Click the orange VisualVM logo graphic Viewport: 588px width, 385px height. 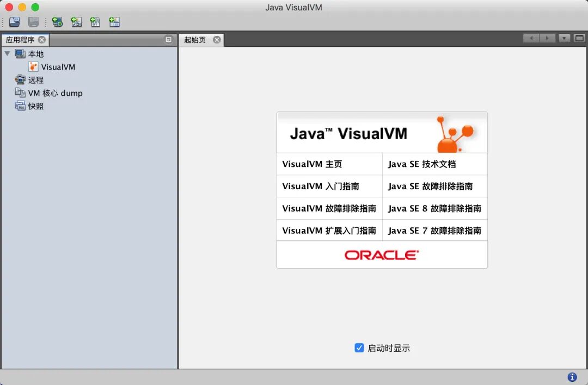[455, 134]
